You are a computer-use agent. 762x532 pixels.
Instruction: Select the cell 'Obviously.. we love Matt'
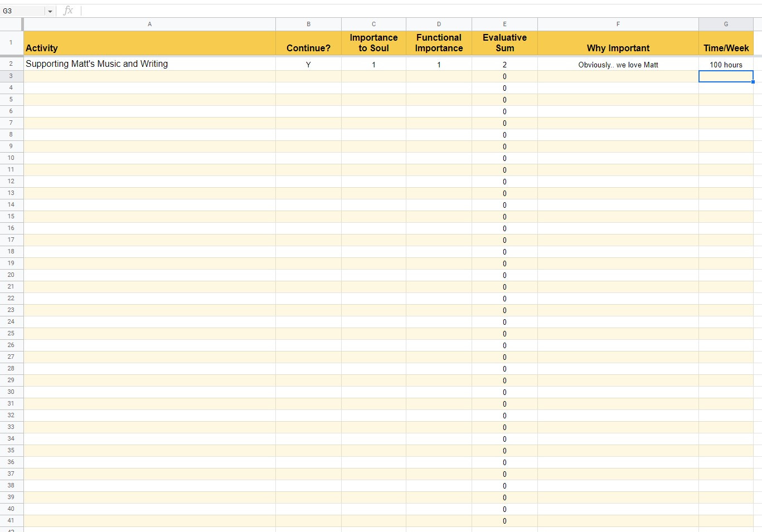(618, 64)
